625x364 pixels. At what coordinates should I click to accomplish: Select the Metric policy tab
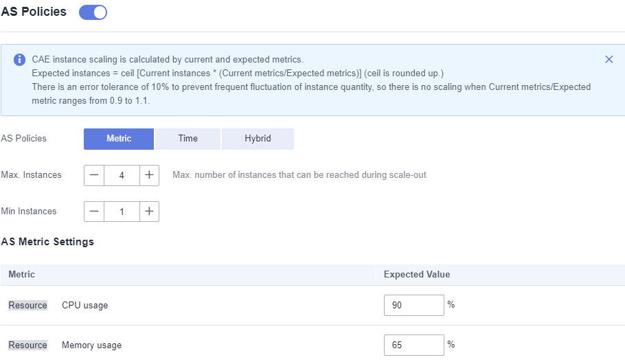coord(119,139)
